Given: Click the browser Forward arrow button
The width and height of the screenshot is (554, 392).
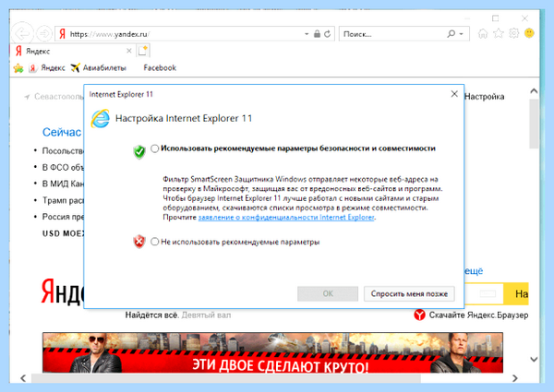Looking at the screenshot, I should [44, 34].
